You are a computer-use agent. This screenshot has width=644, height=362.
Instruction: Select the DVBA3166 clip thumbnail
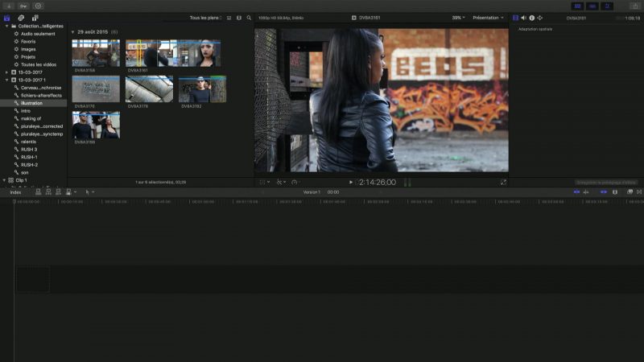click(96, 125)
